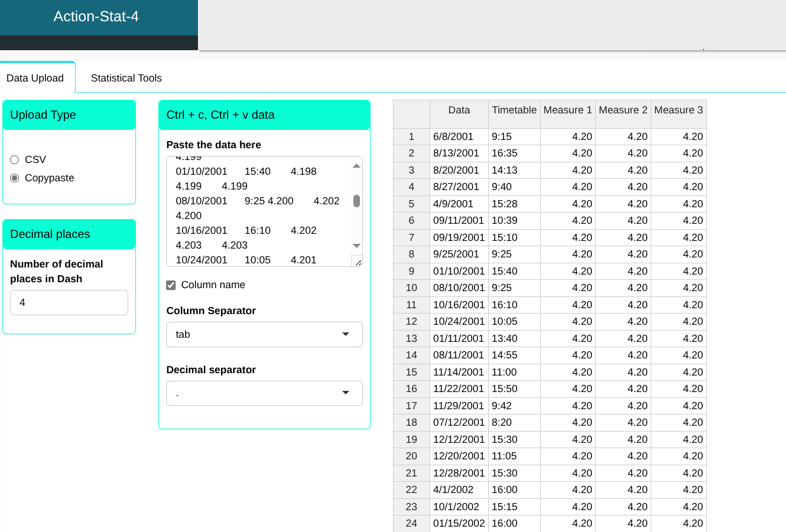Viewport: 786px width, 532px height.
Task: Click the textarea scrollbar thumb
Action: tap(356, 201)
